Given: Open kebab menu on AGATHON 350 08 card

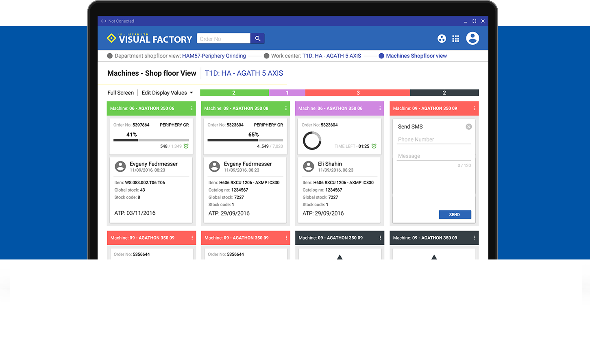Looking at the screenshot, I should (x=286, y=109).
